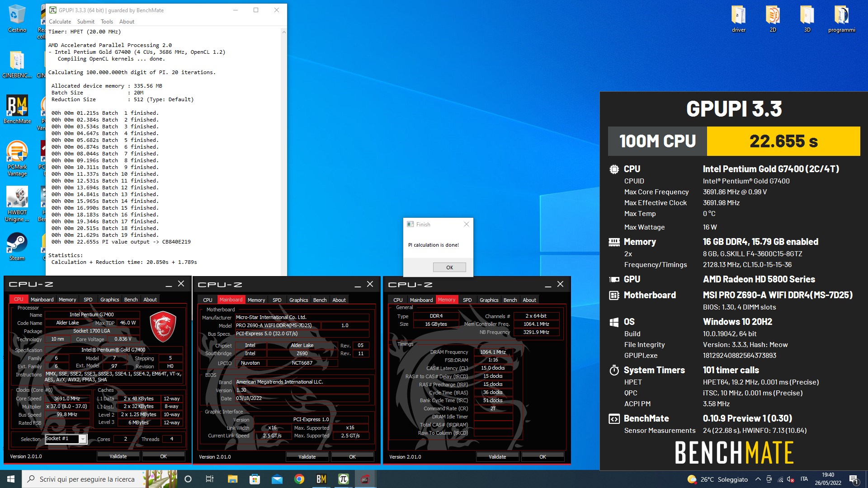The height and width of the screenshot is (488, 868).
Task: Click OK in the Finish dialog
Action: click(449, 267)
